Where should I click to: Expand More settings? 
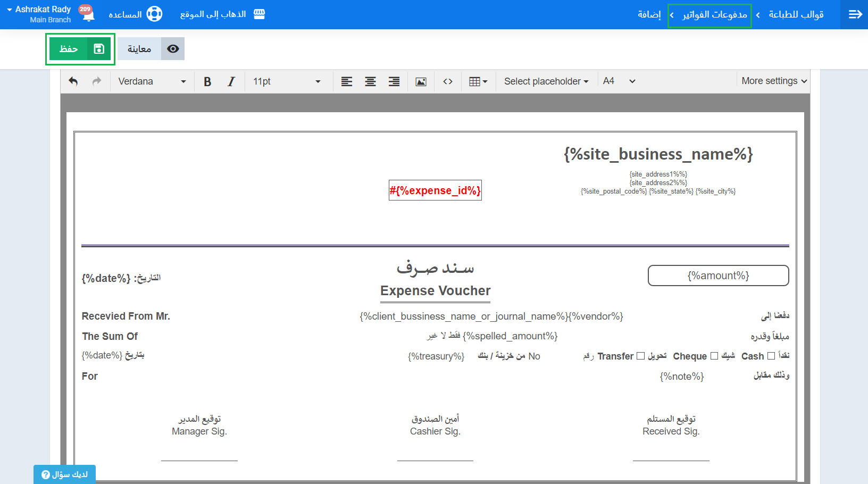click(774, 81)
